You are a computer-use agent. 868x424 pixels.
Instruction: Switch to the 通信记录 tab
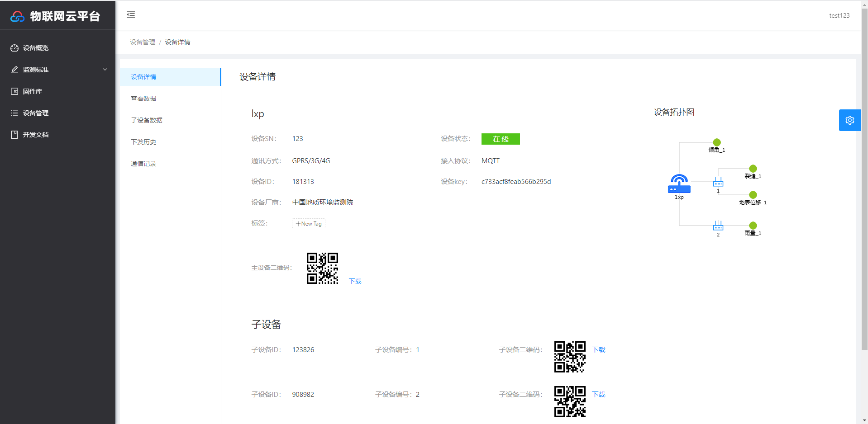(170, 164)
